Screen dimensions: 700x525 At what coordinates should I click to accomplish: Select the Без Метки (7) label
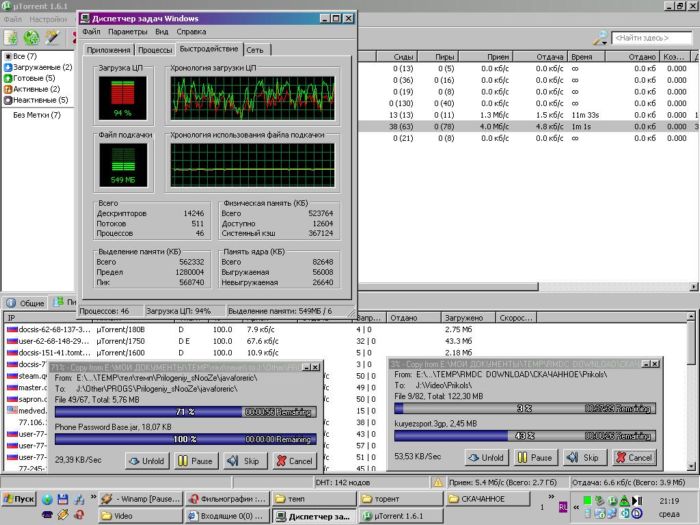tap(37, 115)
